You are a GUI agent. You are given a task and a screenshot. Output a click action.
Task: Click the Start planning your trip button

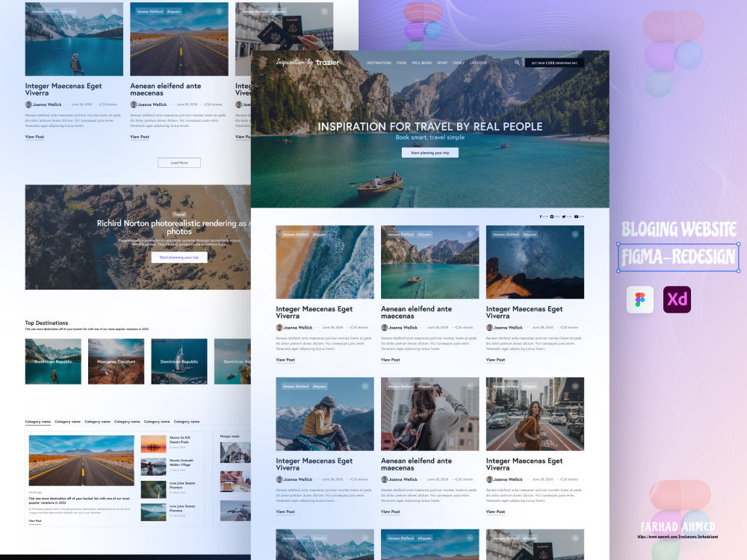431,152
